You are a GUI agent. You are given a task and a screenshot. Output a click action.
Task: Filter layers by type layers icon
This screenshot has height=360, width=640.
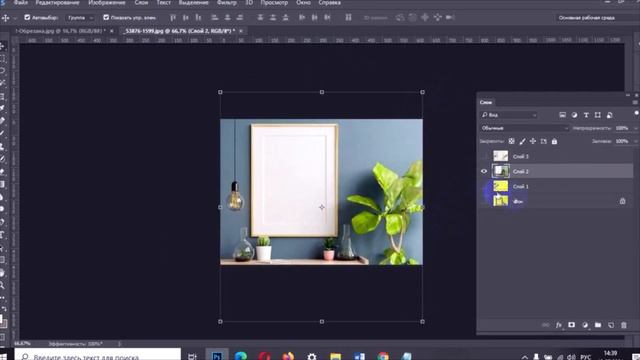click(586, 115)
